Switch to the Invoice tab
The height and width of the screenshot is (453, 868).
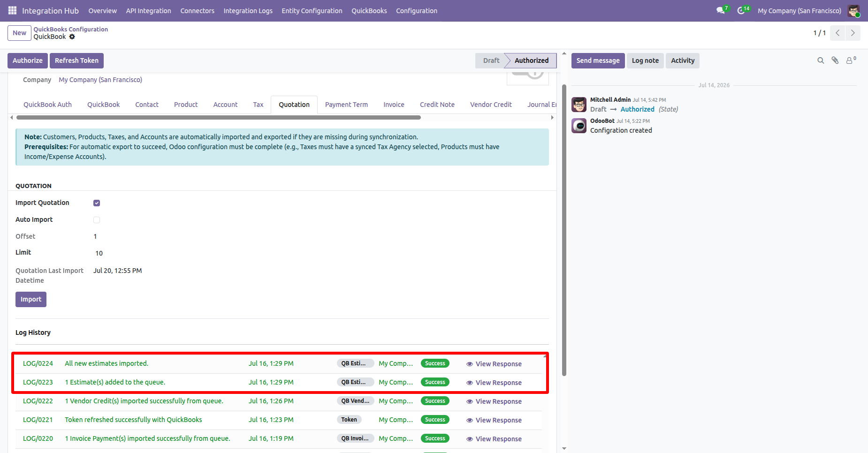pyautogui.click(x=394, y=105)
